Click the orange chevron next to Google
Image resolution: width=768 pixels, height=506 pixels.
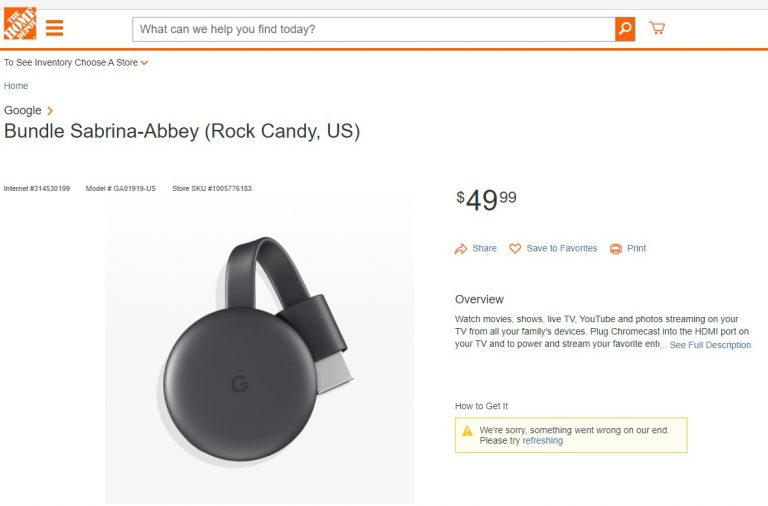[50, 111]
